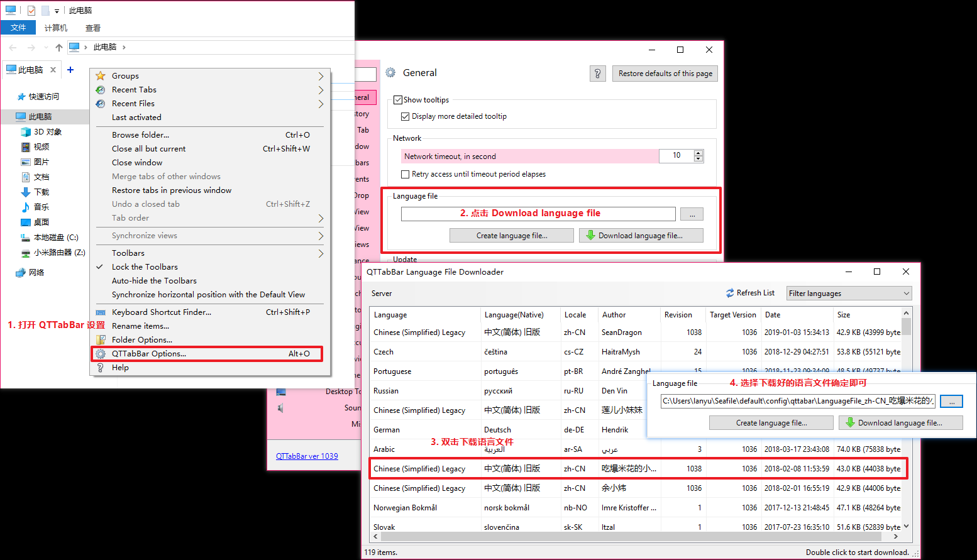Select the Czech language row

coord(636,352)
